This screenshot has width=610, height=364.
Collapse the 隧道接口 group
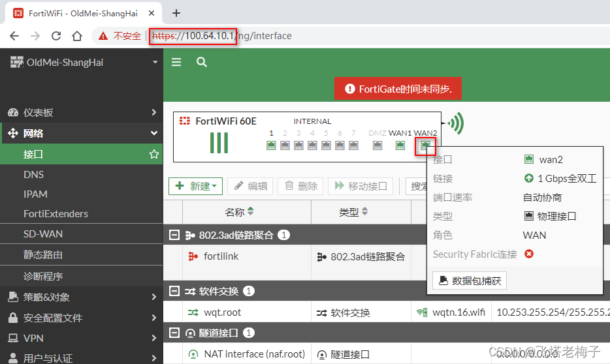[174, 333]
